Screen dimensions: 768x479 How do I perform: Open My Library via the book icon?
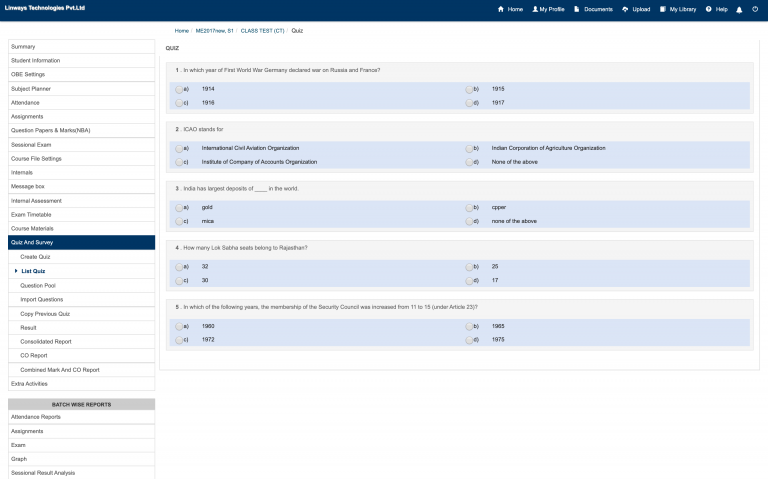tap(662, 9)
